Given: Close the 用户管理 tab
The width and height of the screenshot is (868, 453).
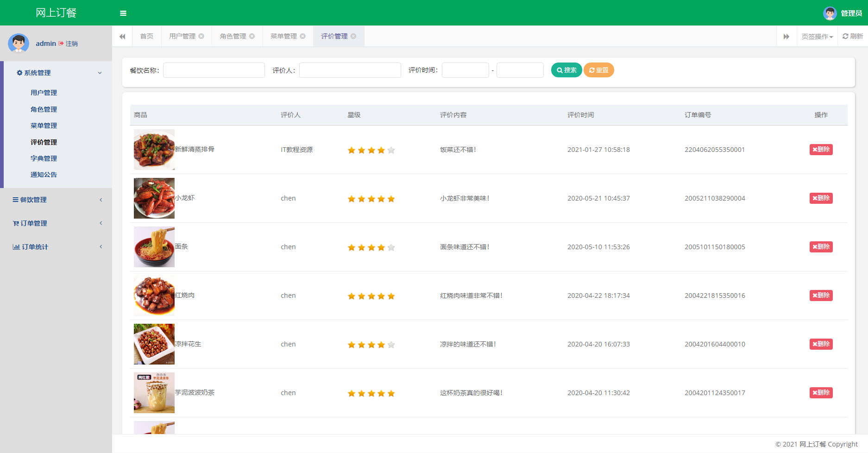Looking at the screenshot, I should point(201,36).
